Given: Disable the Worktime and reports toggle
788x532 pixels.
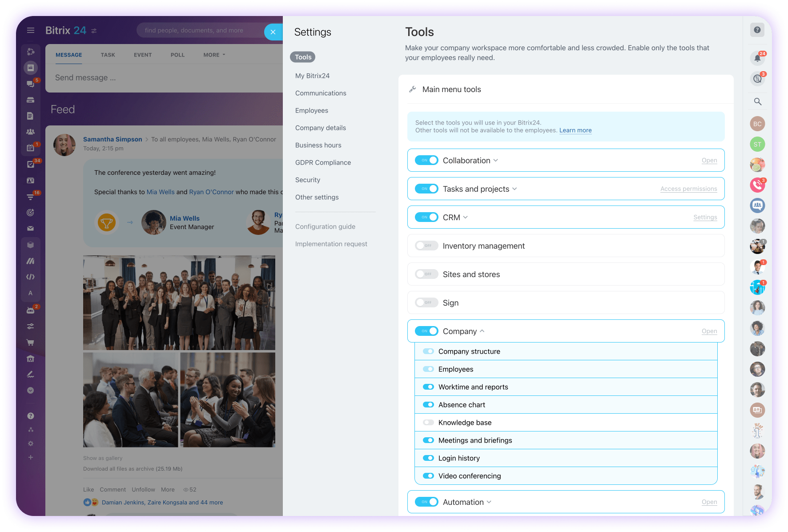Looking at the screenshot, I should 428,387.
